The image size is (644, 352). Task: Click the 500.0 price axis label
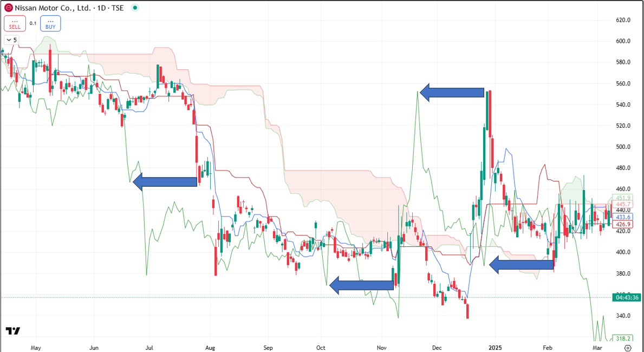point(623,147)
